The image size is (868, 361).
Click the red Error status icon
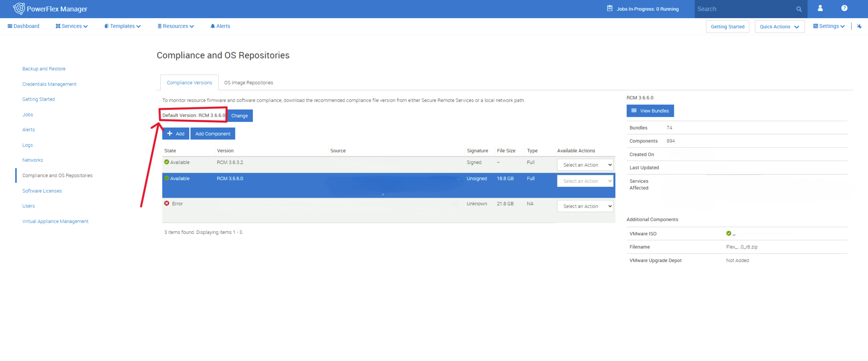coord(167,203)
